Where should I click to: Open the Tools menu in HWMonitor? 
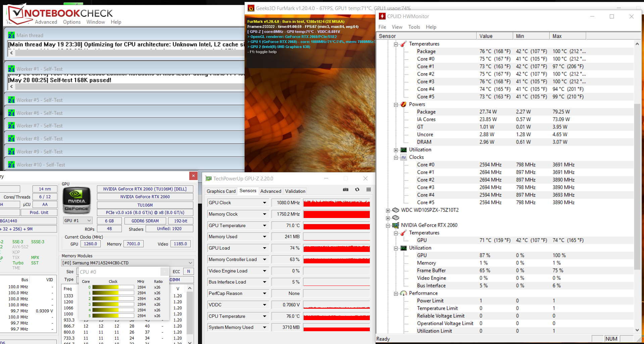(414, 27)
